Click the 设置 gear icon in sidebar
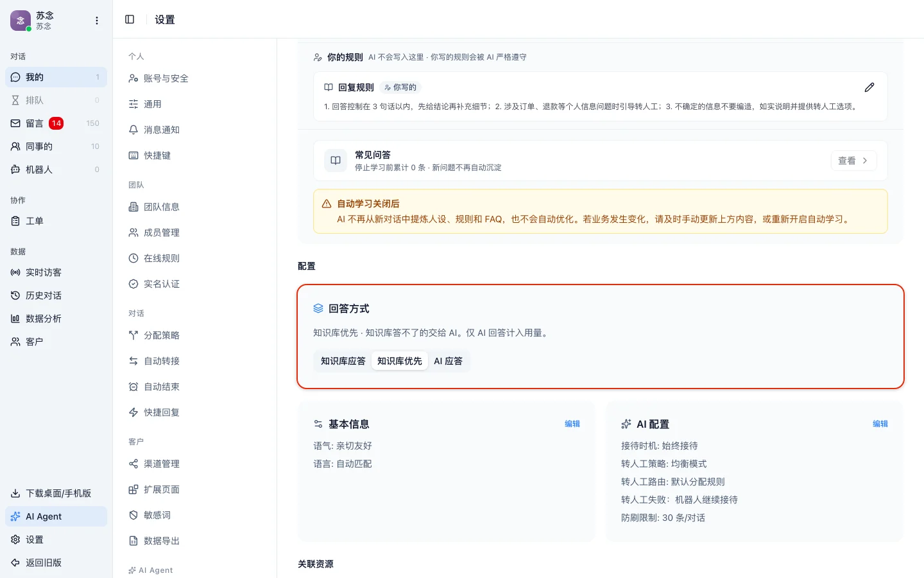924x578 pixels. coord(15,539)
